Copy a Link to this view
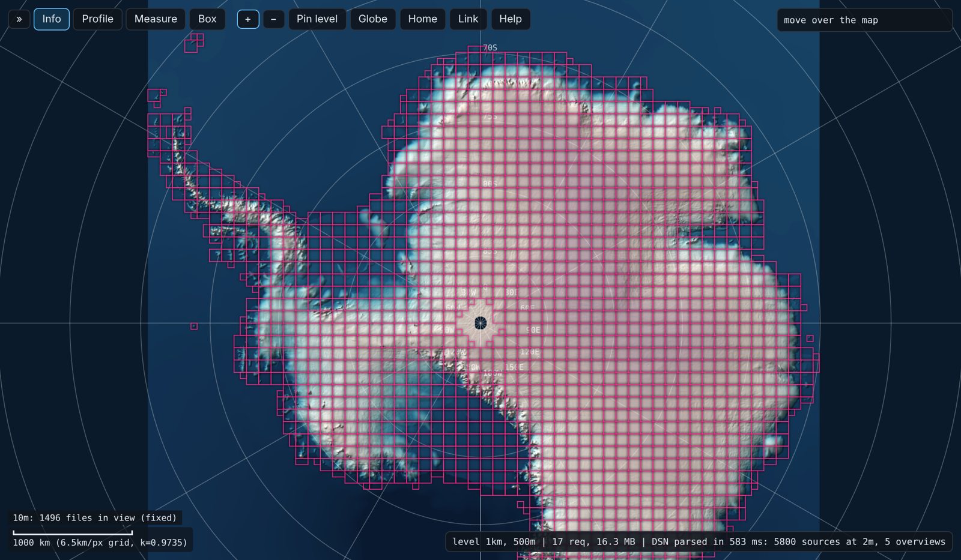 [x=468, y=19]
